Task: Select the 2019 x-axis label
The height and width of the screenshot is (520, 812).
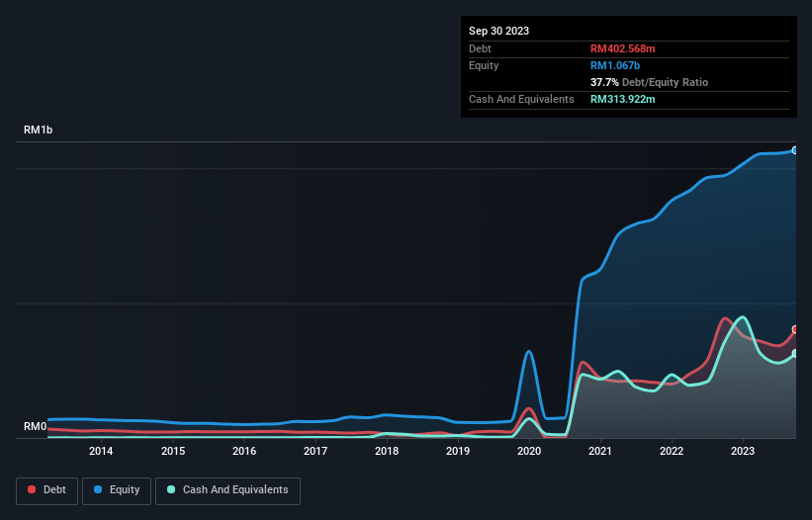Action: 458,451
